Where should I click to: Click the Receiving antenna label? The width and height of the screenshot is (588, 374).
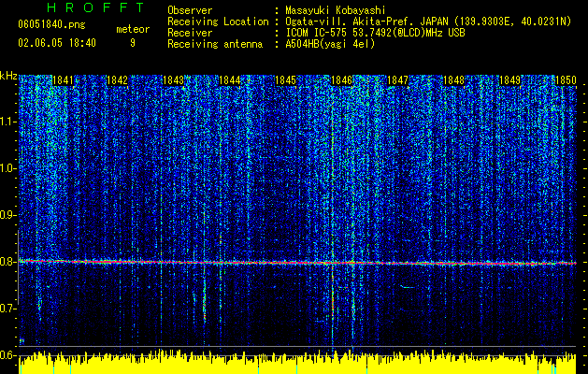pyautogui.click(x=215, y=44)
